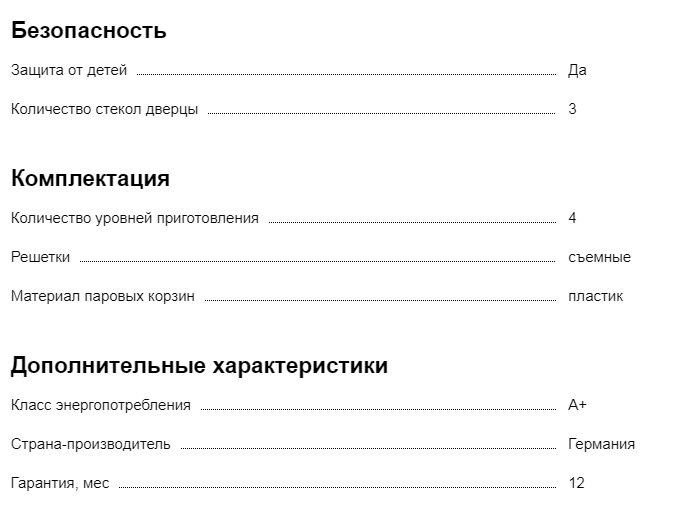Image resolution: width=688 pixels, height=521 pixels.
Task: Select the Количество уровней приготовления label
Action: click(x=134, y=218)
